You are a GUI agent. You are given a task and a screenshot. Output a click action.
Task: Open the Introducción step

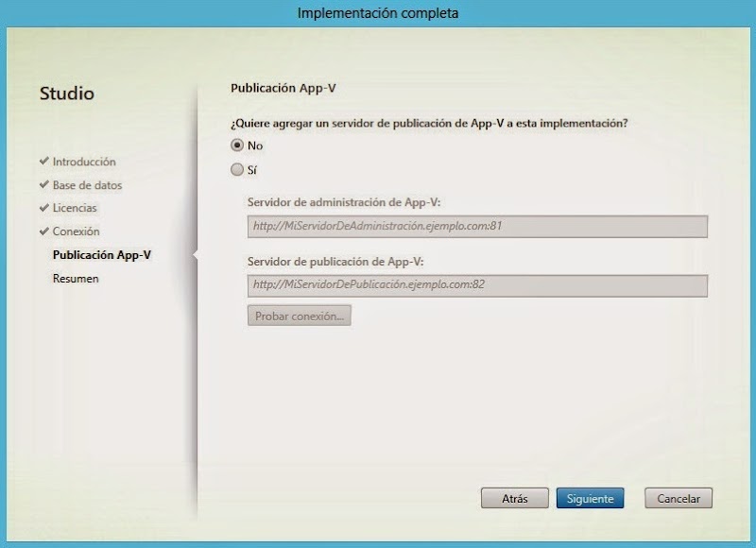click(x=84, y=162)
